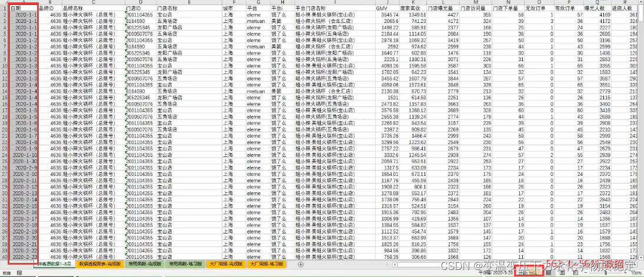
Task: Click GMV cell 3545.74 in row 2
Action: (x=387, y=14)
